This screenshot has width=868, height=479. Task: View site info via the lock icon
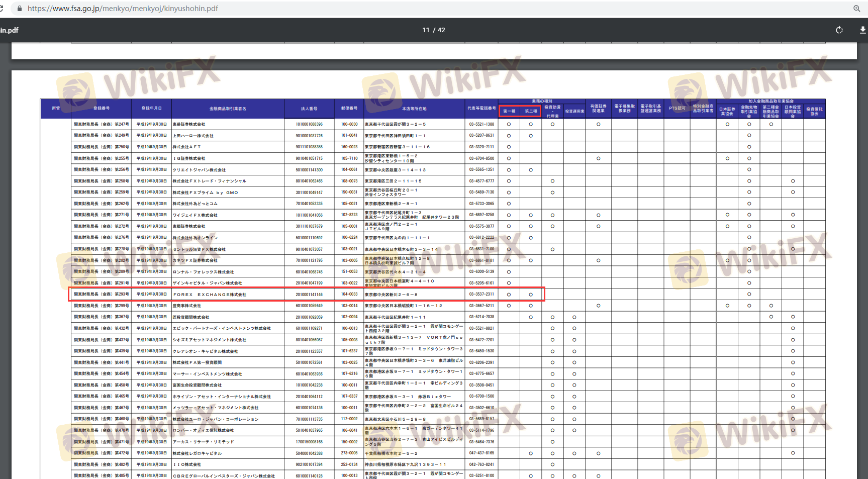pyautogui.click(x=20, y=9)
